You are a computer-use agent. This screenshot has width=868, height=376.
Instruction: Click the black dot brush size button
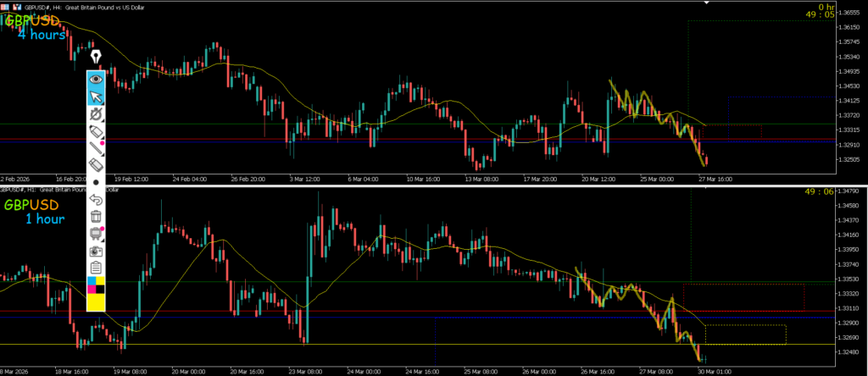click(96, 182)
